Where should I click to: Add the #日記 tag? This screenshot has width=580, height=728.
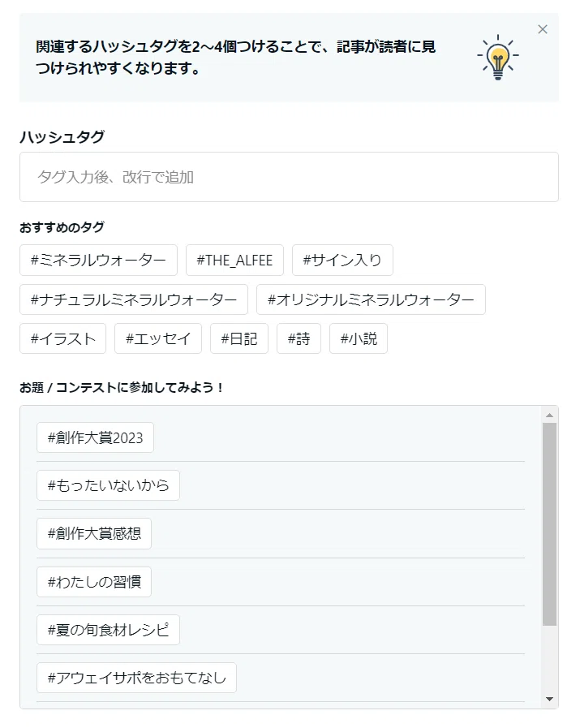coord(239,338)
